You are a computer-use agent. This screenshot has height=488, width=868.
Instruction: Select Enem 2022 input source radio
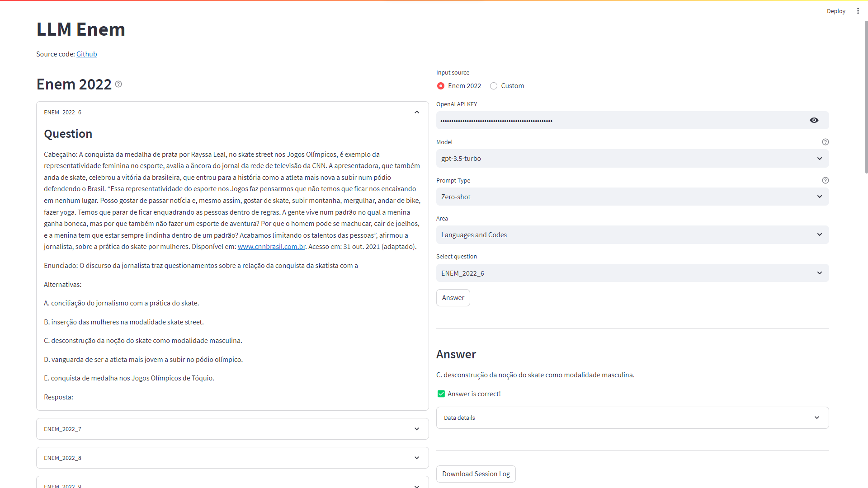(x=441, y=86)
